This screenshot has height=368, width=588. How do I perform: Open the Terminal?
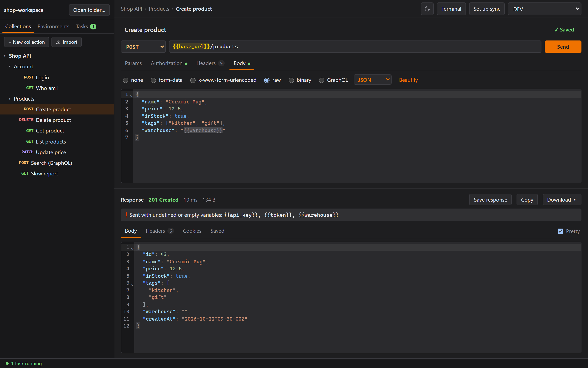451,9
